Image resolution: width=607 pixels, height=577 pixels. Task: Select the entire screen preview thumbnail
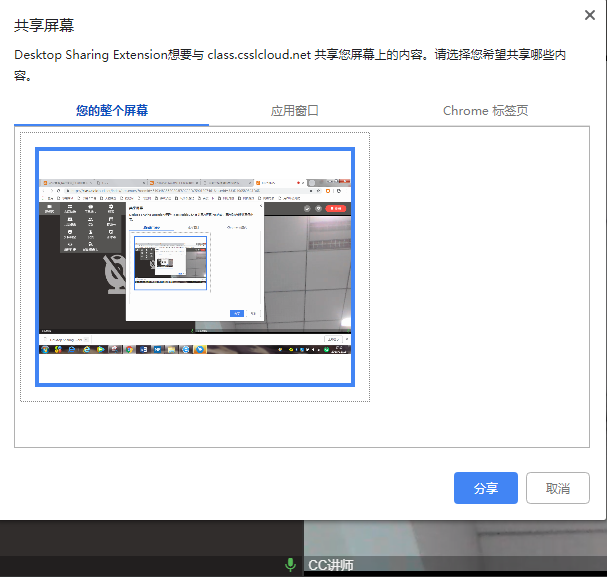click(x=195, y=267)
